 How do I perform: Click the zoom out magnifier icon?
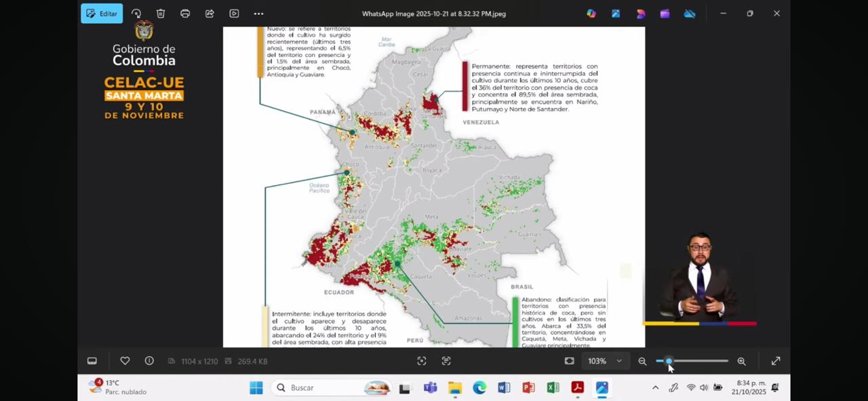point(642,361)
